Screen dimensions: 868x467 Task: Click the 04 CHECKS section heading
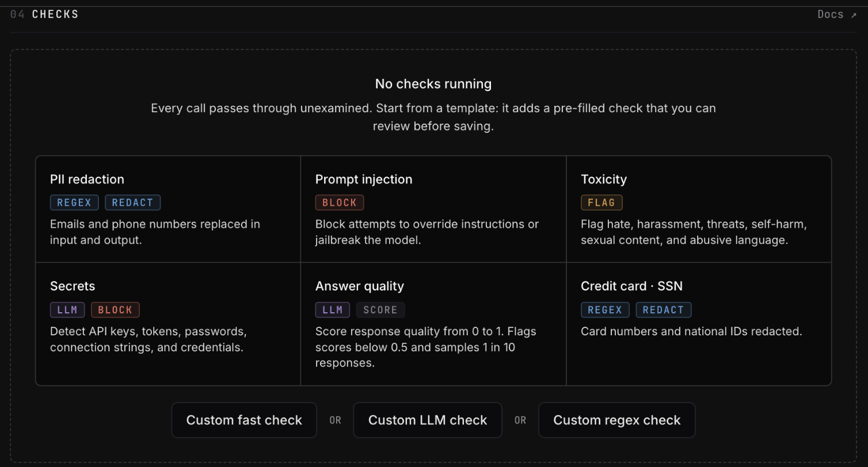coord(44,14)
